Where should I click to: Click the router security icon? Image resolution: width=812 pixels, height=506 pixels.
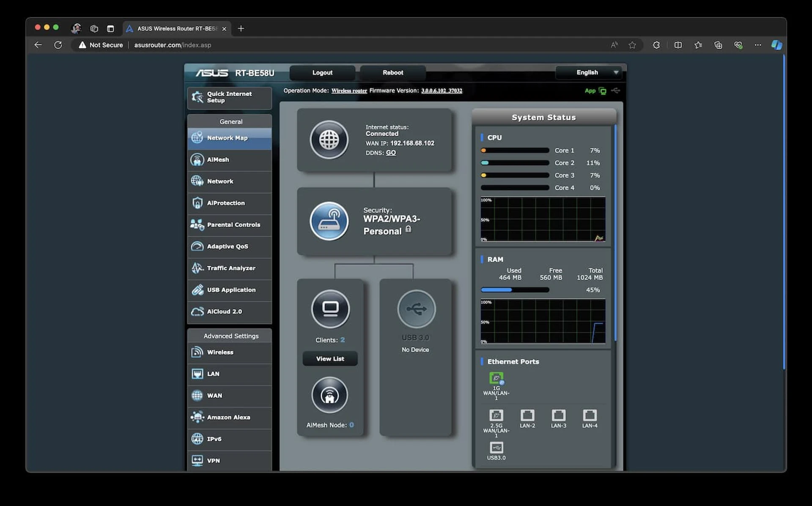pos(329,221)
